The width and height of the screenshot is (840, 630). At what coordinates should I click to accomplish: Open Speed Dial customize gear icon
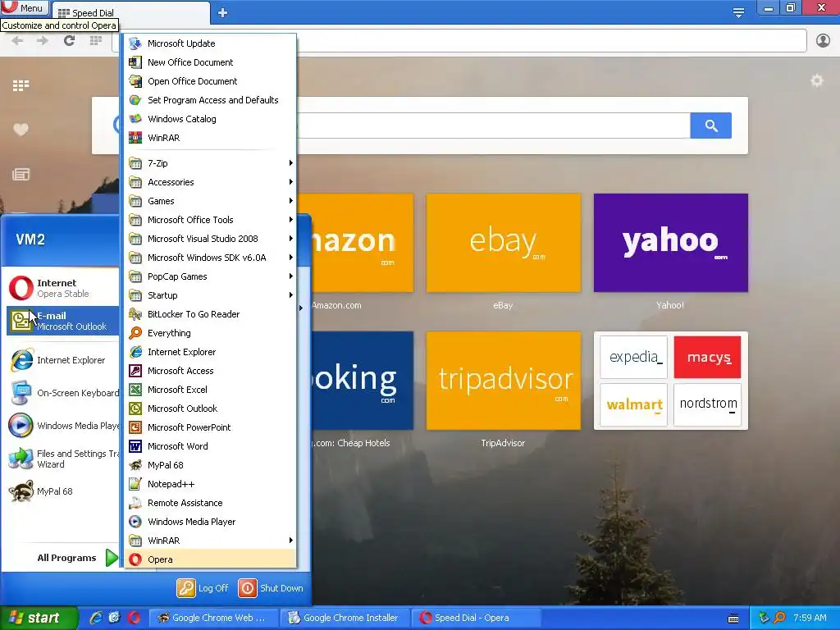(x=816, y=81)
